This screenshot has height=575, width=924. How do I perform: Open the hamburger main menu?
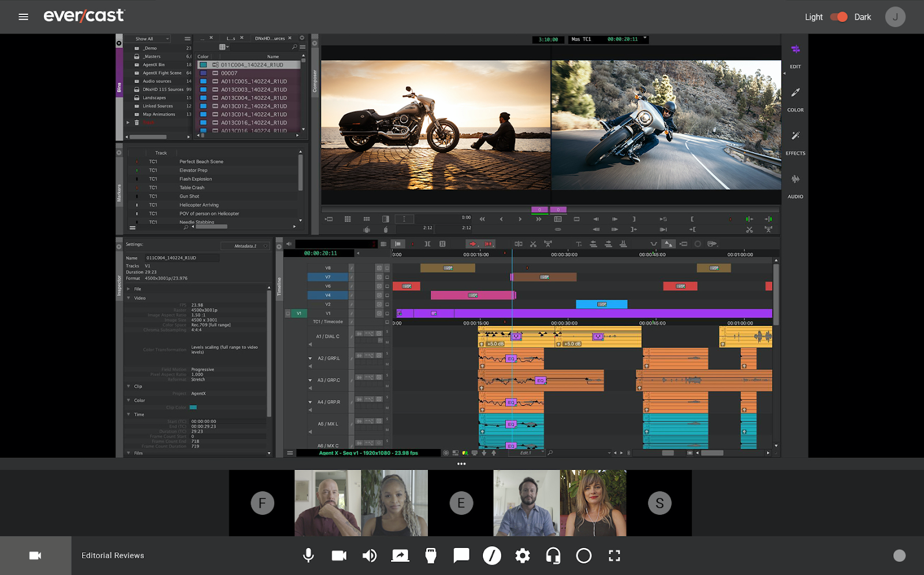click(23, 17)
